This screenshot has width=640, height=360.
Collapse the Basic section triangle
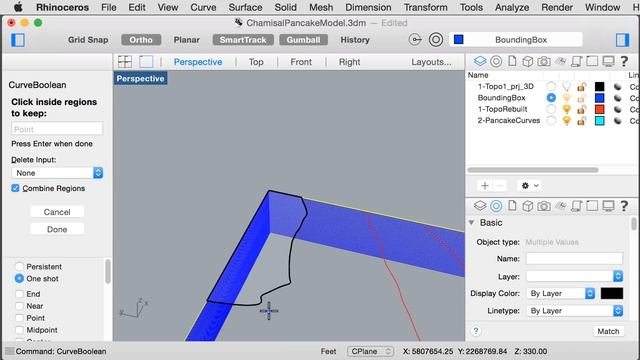click(x=471, y=222)
